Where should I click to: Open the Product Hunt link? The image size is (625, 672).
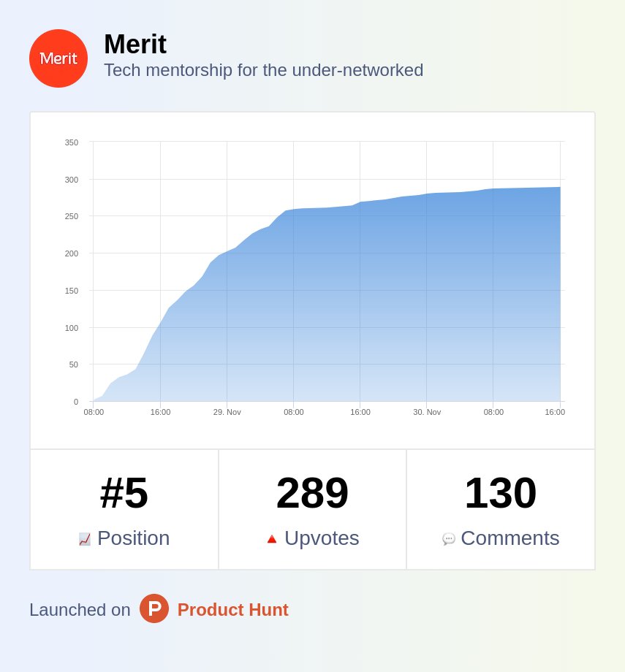[x=232, y=609]
